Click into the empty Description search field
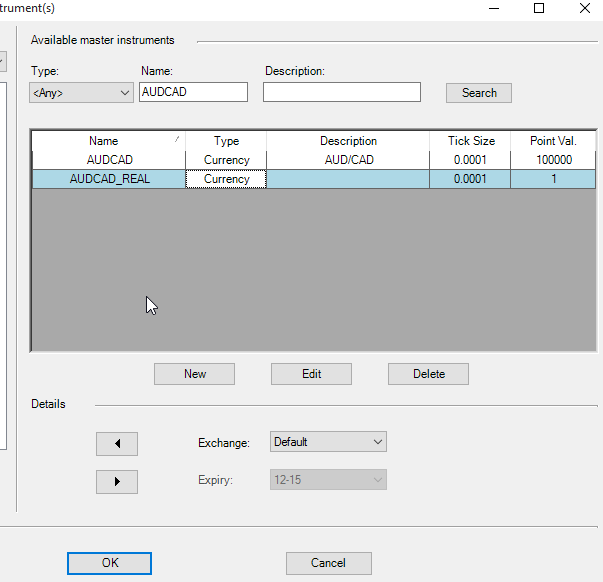This screenshot has width=603, height=582. point(342,92)
